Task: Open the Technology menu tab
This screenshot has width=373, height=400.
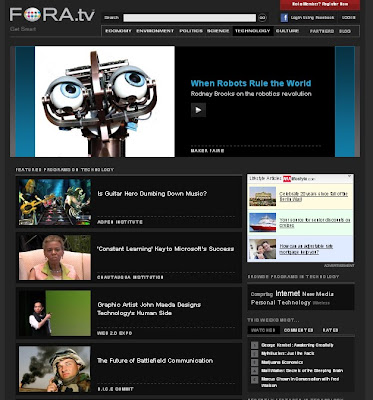Action: click(252, 31)
